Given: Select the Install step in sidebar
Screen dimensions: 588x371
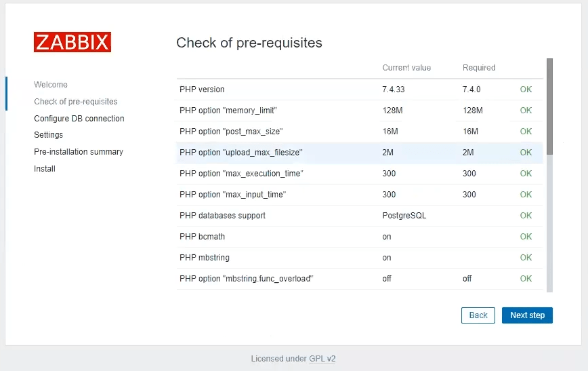Looking at the screenshot, I should [45, 169].
